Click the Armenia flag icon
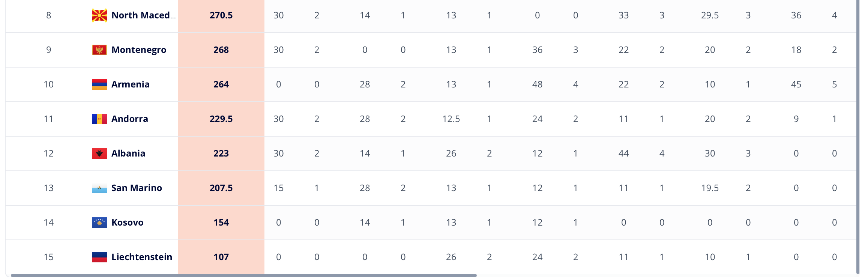The image size is (868, 277). [x=99, y=84]
